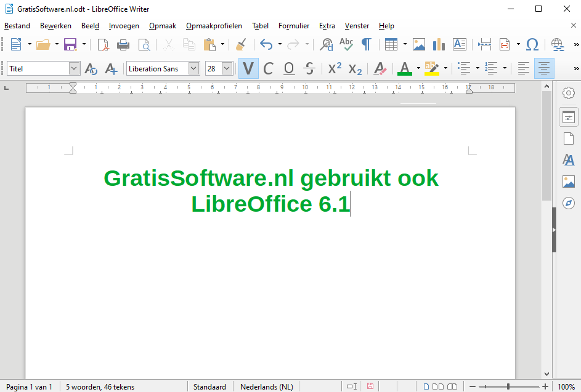581x392 pixels.
Task: Open the sidebar Navigator compass icon
Action: pos(569,203)
